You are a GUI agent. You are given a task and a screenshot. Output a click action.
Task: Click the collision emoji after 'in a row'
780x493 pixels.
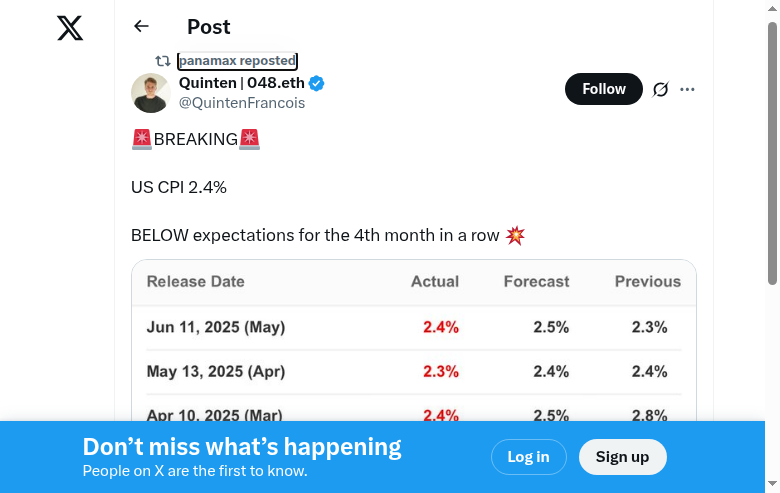tap(515, 236)
